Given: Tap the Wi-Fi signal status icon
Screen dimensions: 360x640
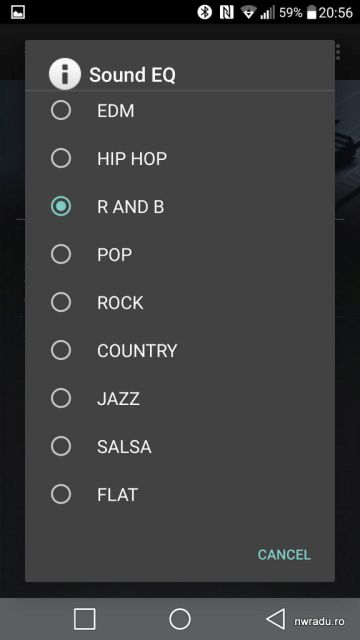Looking at the screenshot, I should point(248,12).
